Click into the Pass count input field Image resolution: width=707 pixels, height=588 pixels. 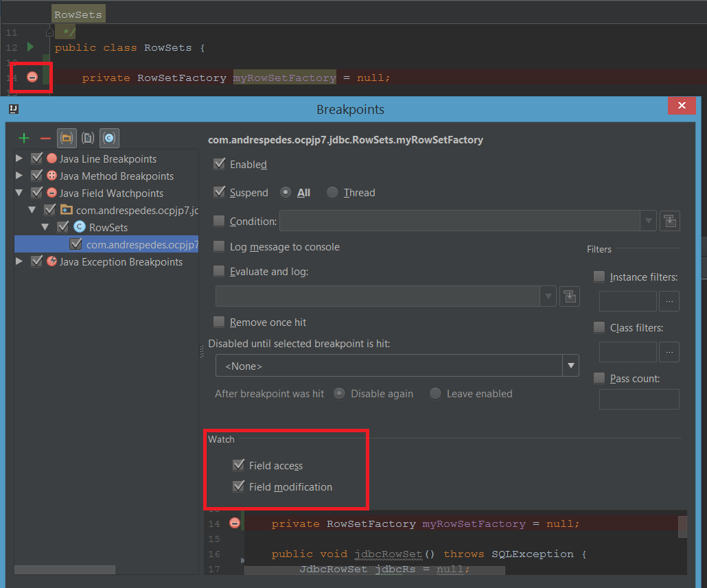(638, 399)
